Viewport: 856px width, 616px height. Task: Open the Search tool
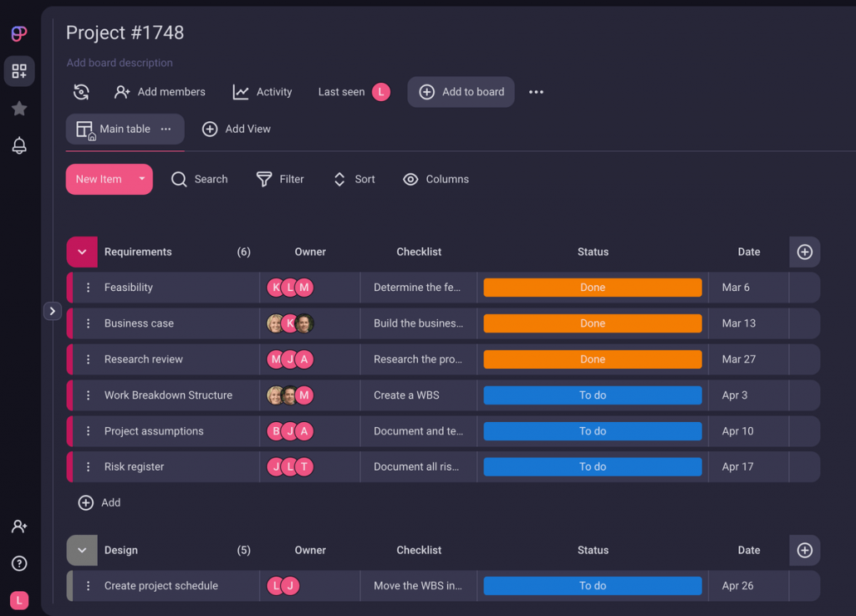[x=200, y=179]
